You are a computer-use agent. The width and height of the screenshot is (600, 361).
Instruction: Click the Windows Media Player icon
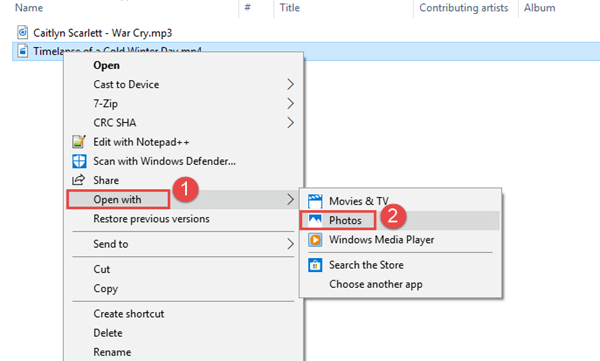315,240
